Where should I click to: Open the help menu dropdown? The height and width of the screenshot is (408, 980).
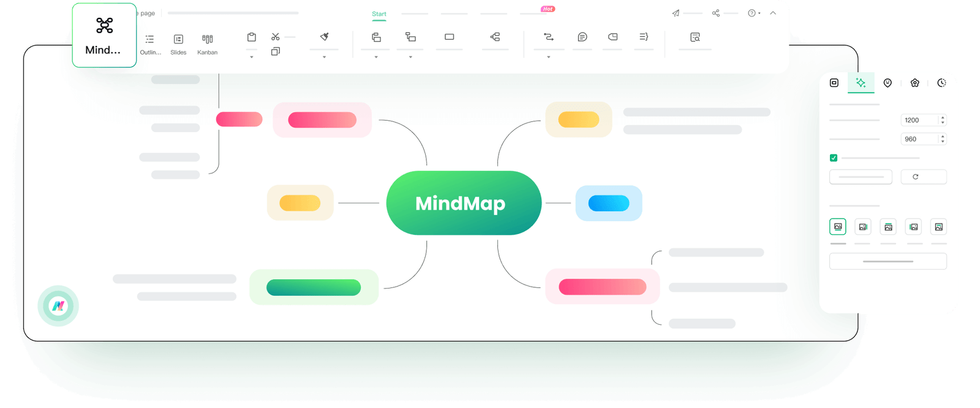(x=754, y=13)
